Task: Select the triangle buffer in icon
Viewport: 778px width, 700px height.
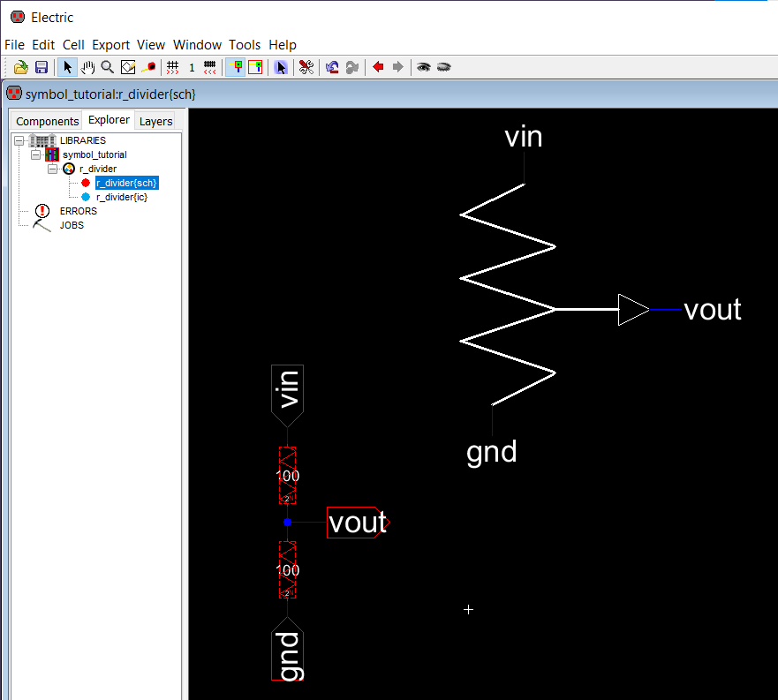Action: point(633,310)
